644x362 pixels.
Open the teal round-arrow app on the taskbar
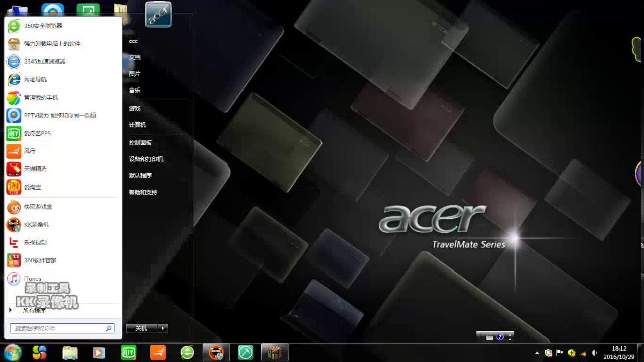(246, 353)
